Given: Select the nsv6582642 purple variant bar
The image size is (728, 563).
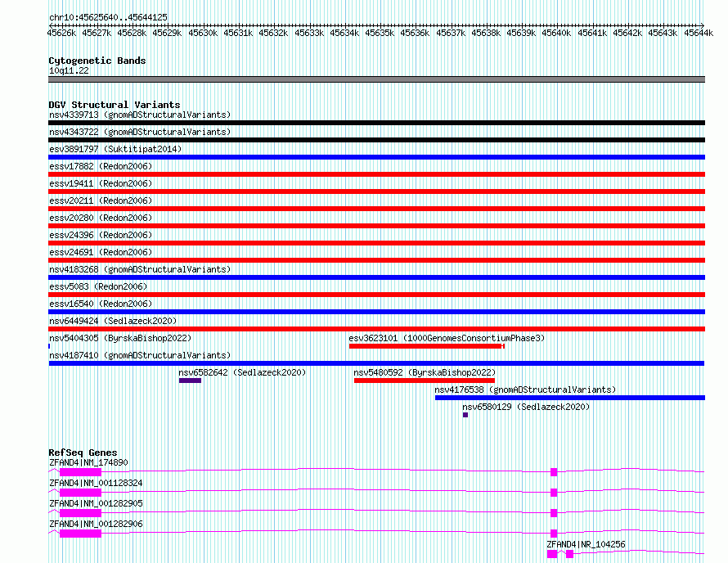Looking at the screenshot, I should coord(190,381).
